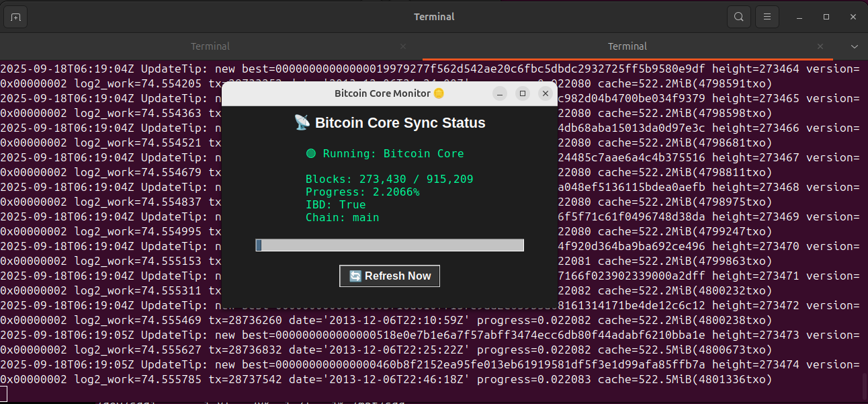
Task: Click the Bitcoin sync progress bar
Action: click(390, 245)
